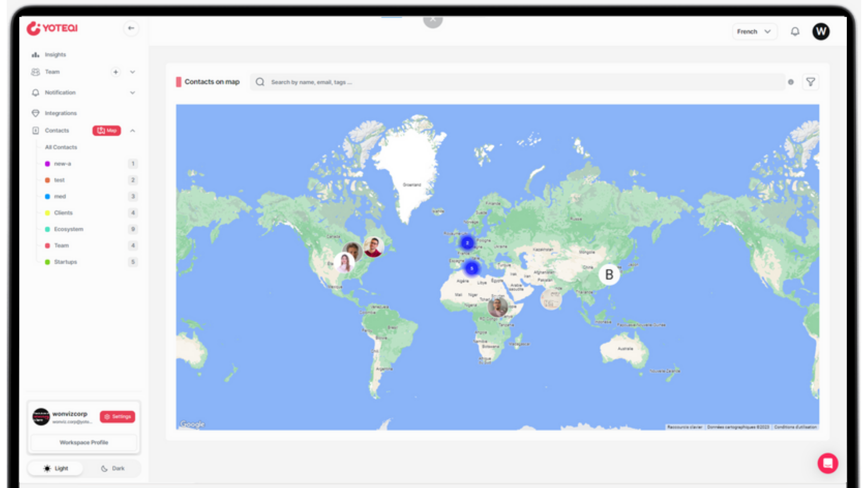Select the Clients contact group
This screenshot has height=488, width=868.
[x=63, y=213]
